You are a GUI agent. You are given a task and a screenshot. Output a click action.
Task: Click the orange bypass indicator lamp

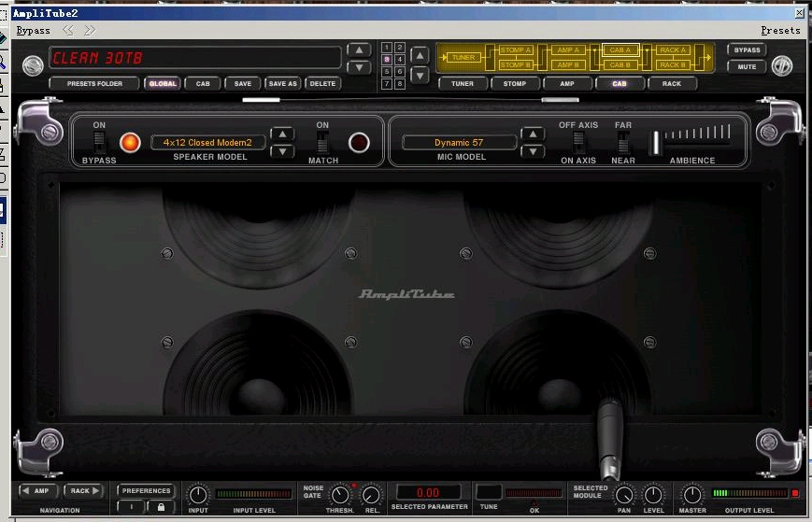(130, 142)
